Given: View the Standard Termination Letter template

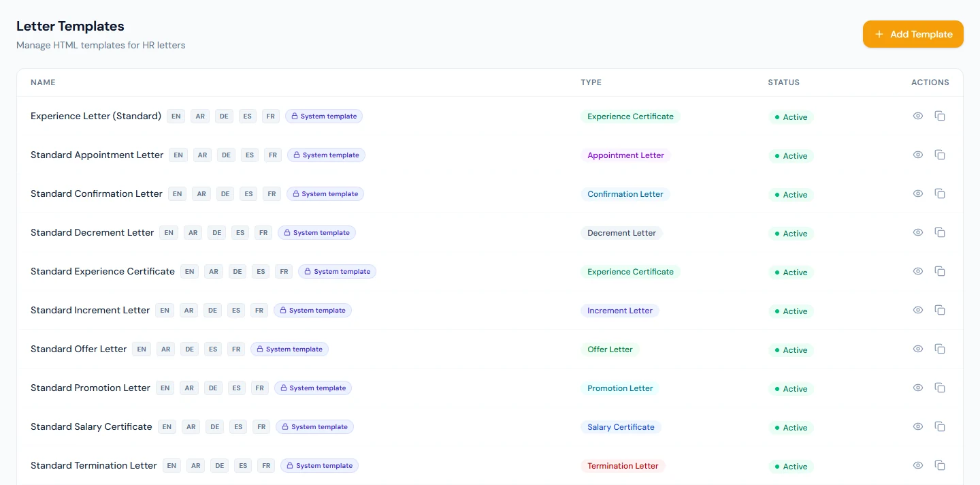Looking at the screenshot, I should point(918,465).
